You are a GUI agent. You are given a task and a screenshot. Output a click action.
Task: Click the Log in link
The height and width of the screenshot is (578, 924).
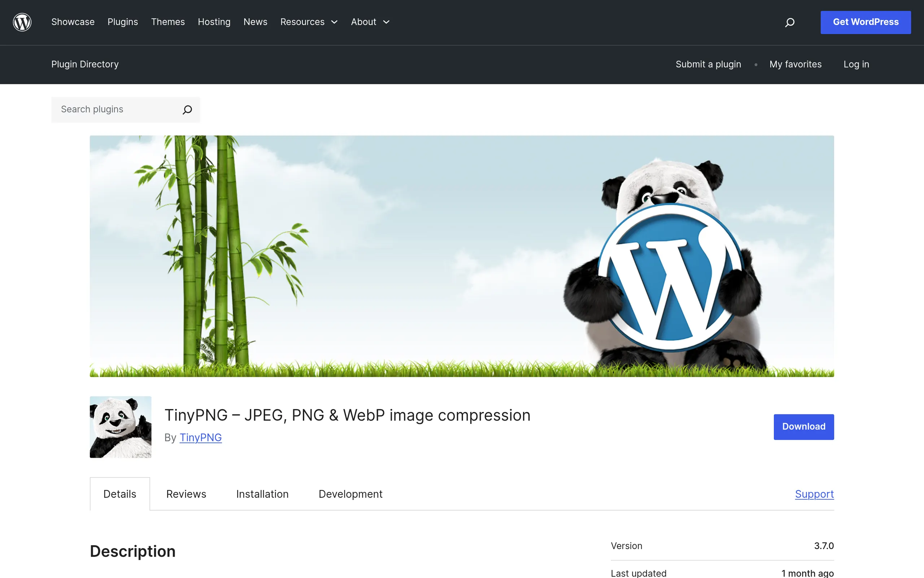856,64
